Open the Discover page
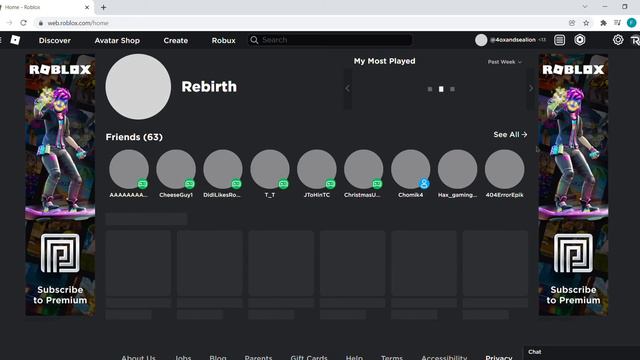The width and height of the screenshot is (640, 360). [x=55, y=40]
